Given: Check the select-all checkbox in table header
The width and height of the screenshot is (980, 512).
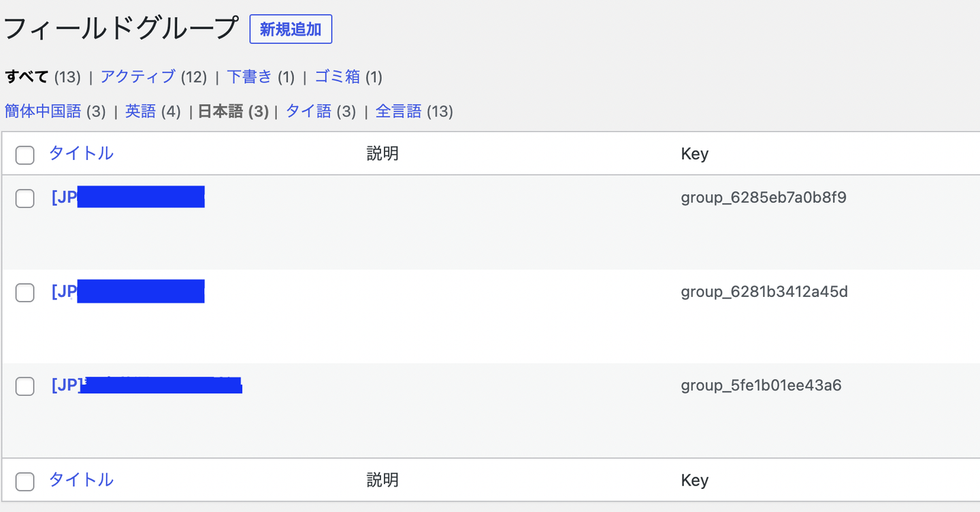Looking at the screenshot, I should pos(25,155).
